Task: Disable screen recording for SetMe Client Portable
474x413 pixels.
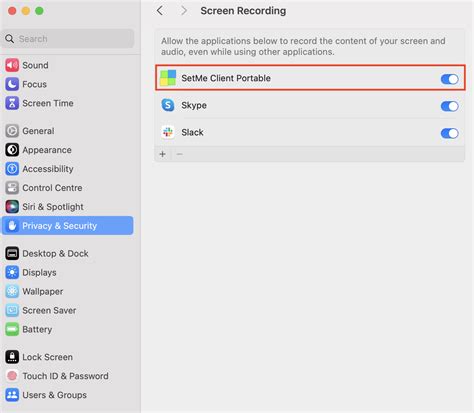Action: coord(449,79)
